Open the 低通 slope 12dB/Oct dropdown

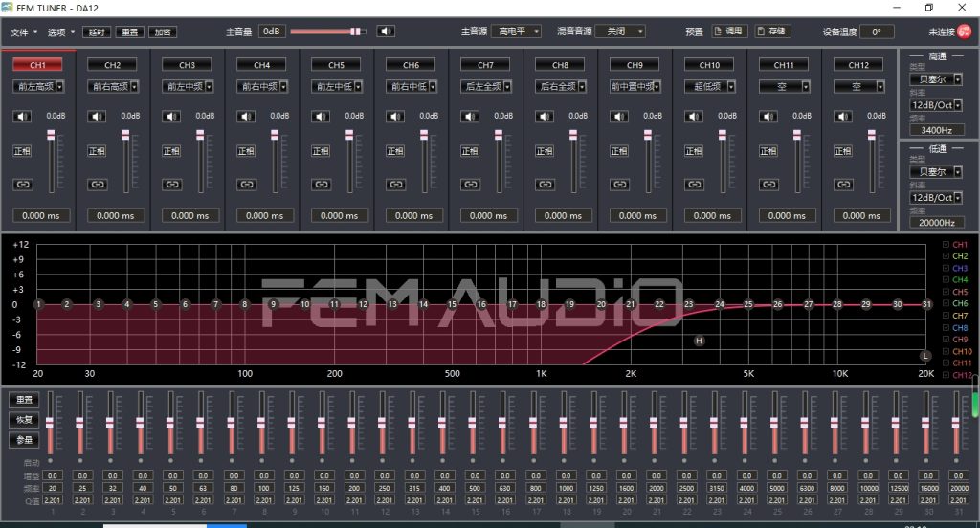click(x=936, y=197)
